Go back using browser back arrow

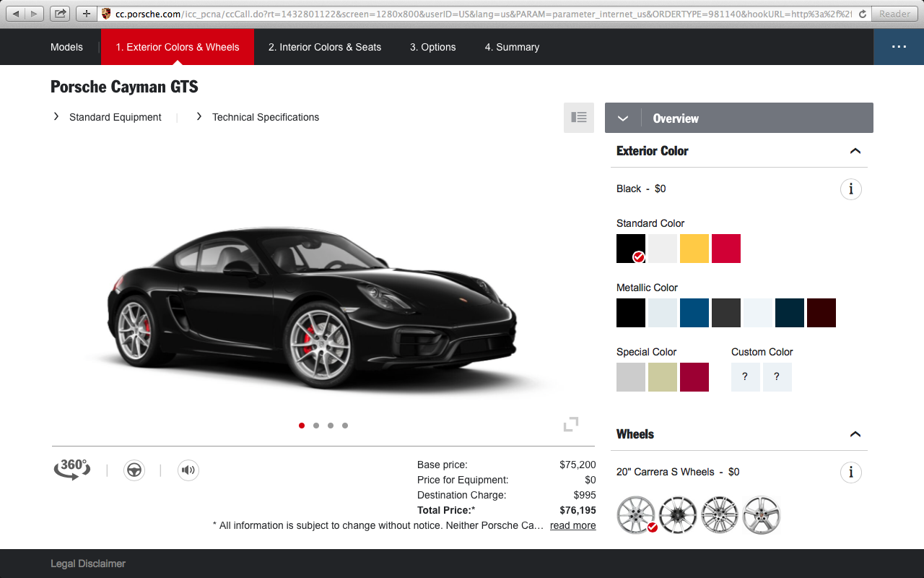click(x=16, y=14)
